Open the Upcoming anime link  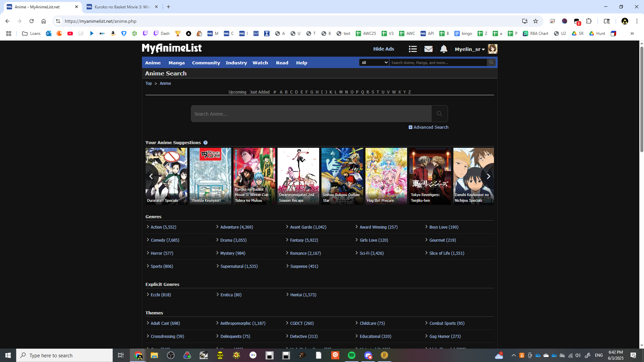tap(237, 92)
